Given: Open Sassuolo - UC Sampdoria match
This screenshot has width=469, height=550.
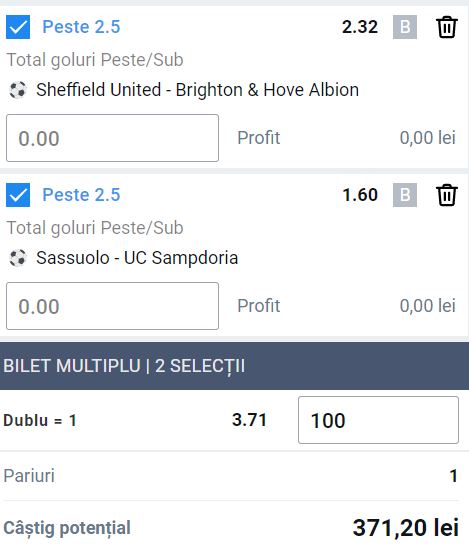Looking at the screenshot, I should [x=137, y=258].
